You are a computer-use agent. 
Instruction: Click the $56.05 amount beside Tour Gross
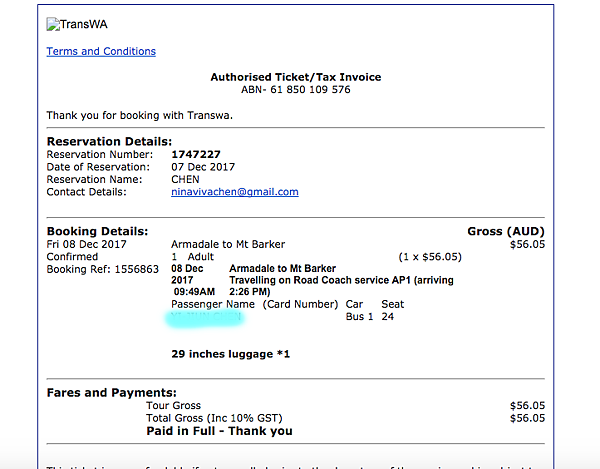(x=527, y=405)
